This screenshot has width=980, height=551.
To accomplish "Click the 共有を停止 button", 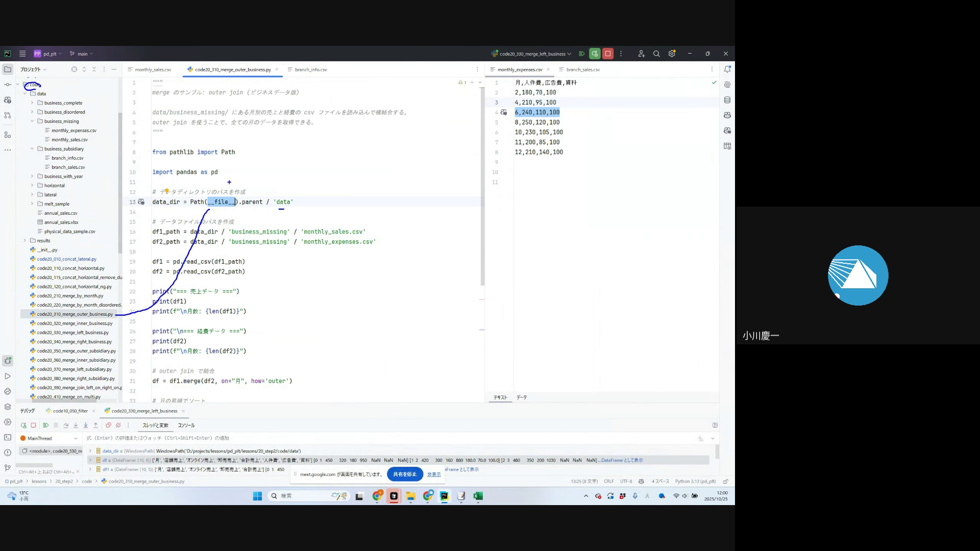I will [x=405, y=474].
